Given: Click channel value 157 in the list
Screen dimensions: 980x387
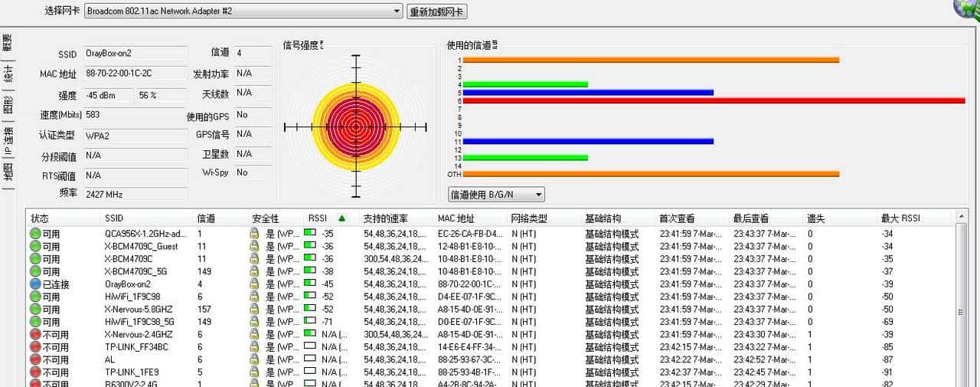Looking at the screenshot, I should (204, 310).
